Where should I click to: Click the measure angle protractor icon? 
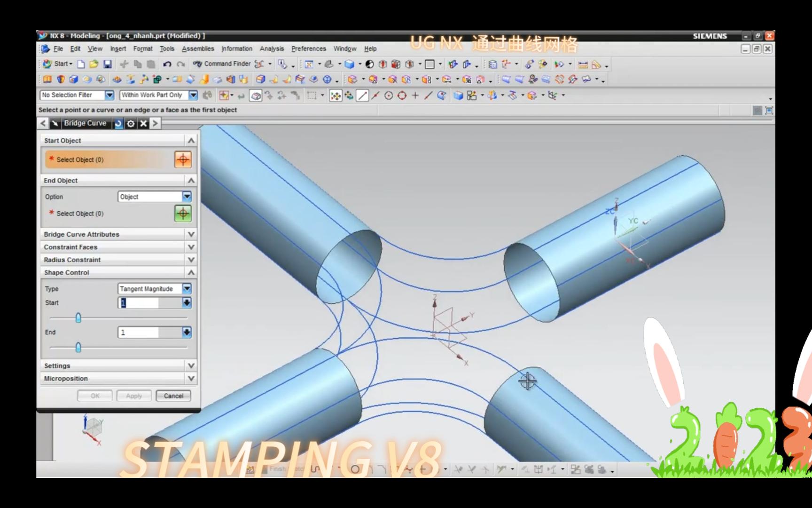coord(596,64)
